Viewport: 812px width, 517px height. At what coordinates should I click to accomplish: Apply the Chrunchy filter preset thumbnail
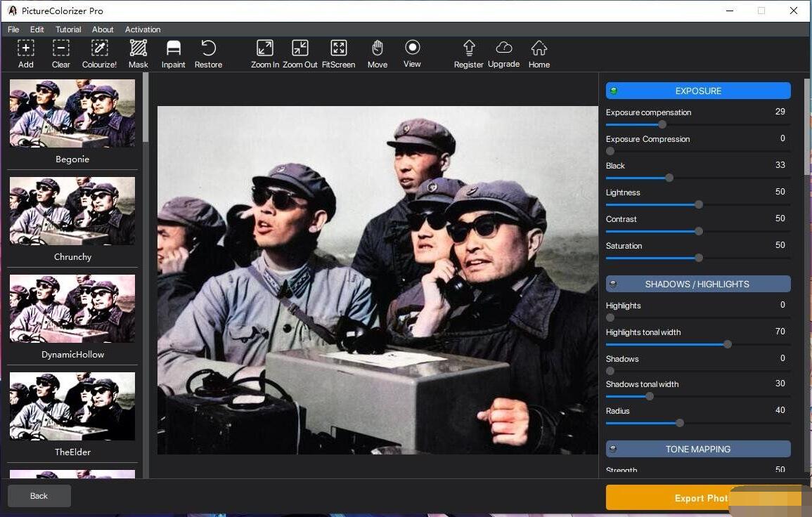click(x=72, y=211)
